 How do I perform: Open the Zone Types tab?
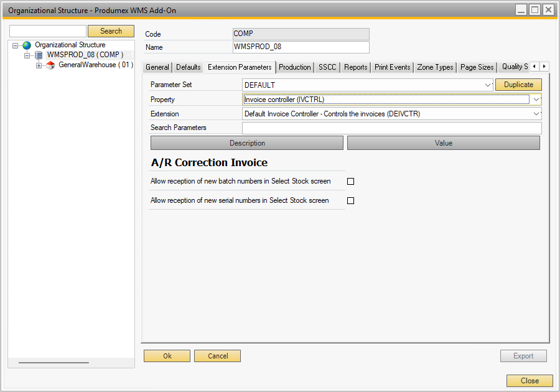tap(435, 67)
